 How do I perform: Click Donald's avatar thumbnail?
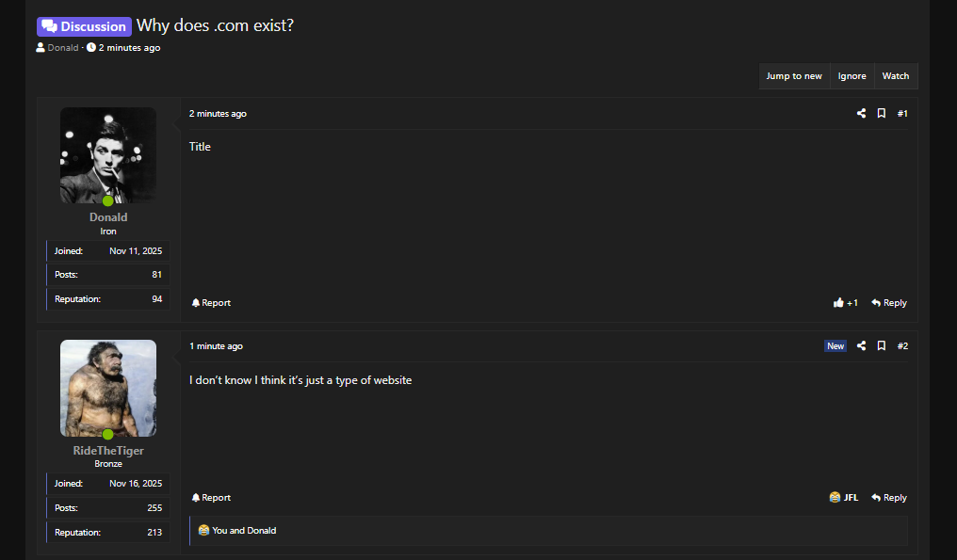point(108,154)
